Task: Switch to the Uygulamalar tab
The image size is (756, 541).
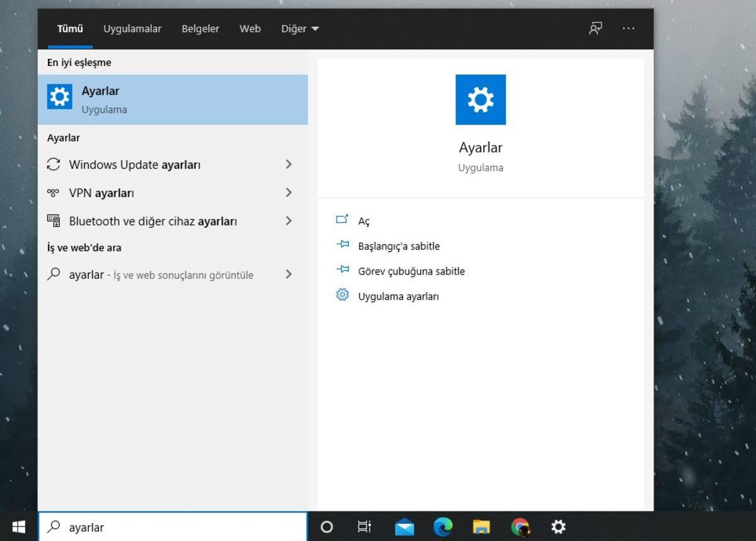Action: pos(132,28)
